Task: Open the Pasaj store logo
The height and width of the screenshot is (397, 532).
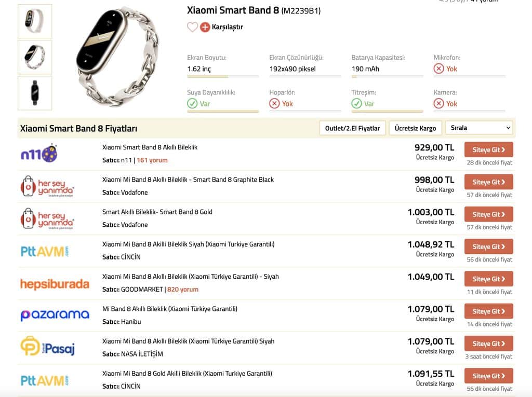Action: point(47,347)
